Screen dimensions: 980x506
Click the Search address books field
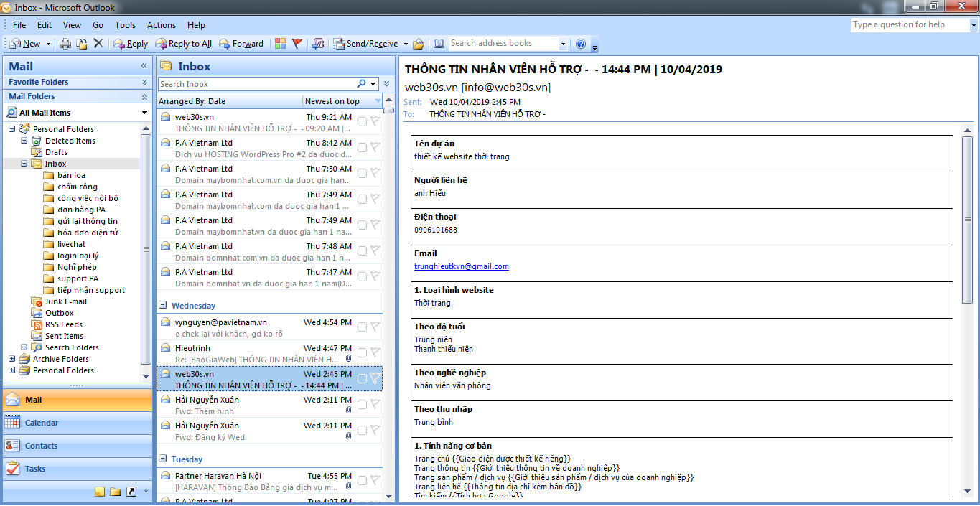point(503,43)
